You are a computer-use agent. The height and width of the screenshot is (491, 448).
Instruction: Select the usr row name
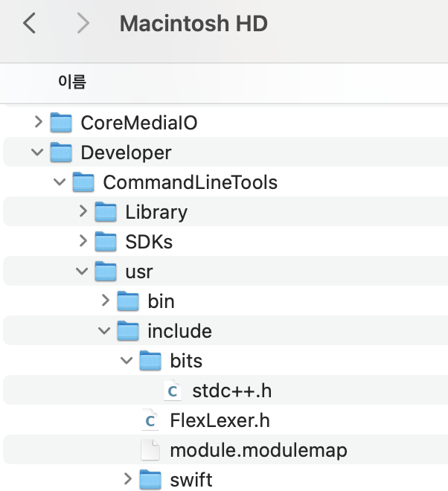(139, 272)
